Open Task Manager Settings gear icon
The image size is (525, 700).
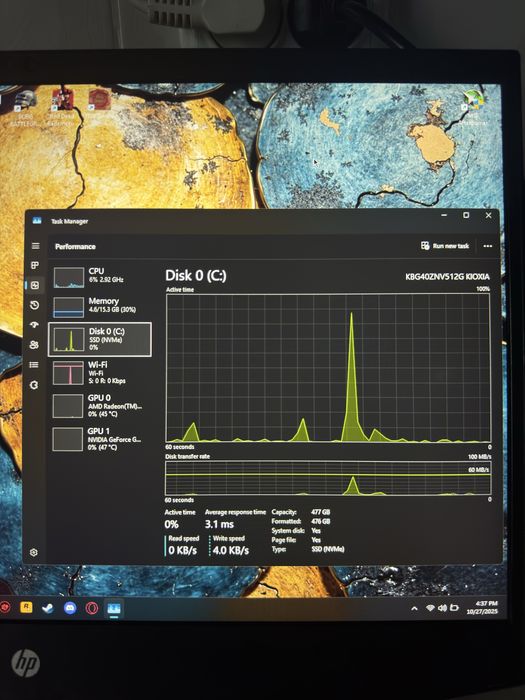click(33, 552)
